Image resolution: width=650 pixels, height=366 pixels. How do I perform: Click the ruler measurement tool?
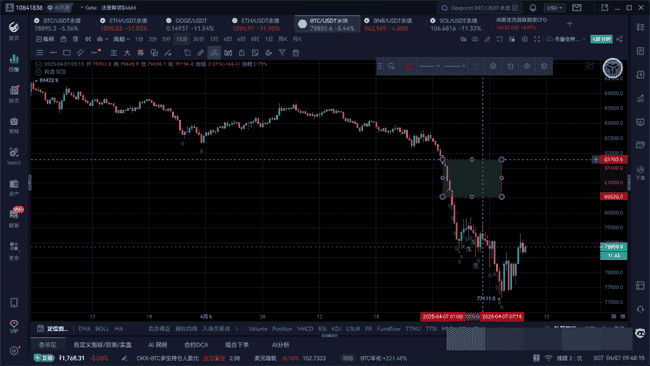pos(201,53)
